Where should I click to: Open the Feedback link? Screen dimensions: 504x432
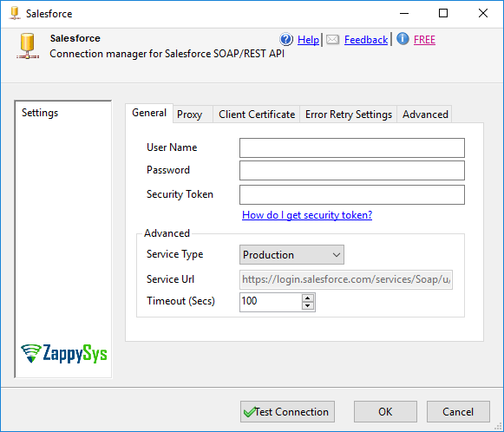(366, 40)
